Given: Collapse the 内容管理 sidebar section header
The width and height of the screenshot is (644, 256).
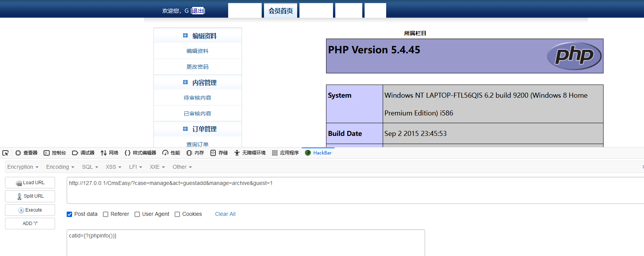Looking at the screenshot, I should (198, 83).
